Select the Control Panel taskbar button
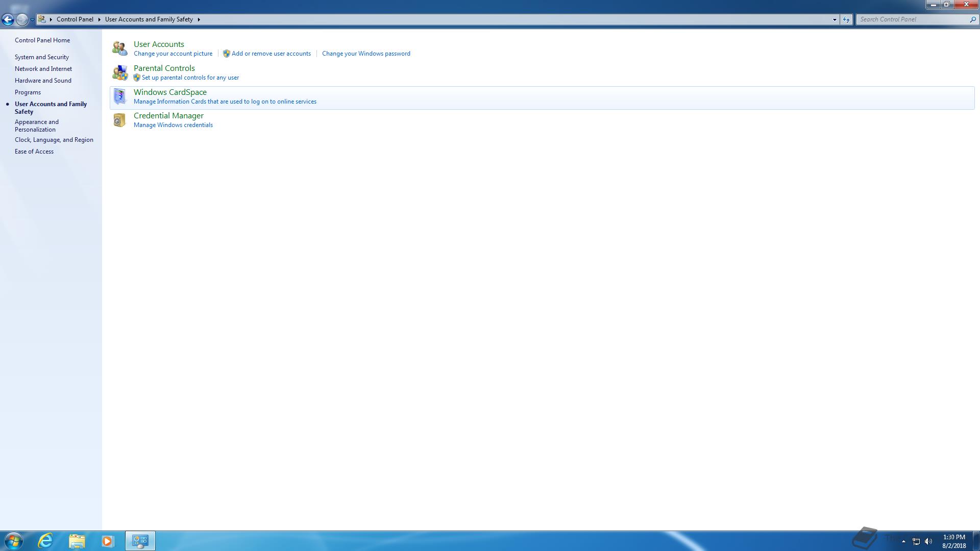This screenshot has width=980, height=551. pyautogui.click(x=140, y=541)
